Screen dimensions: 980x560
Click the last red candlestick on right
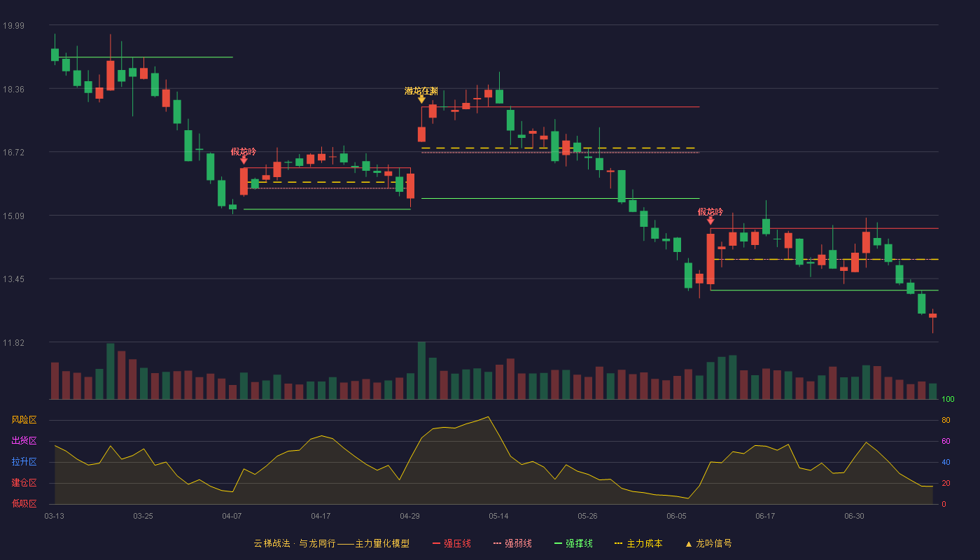tap(932, 316)
